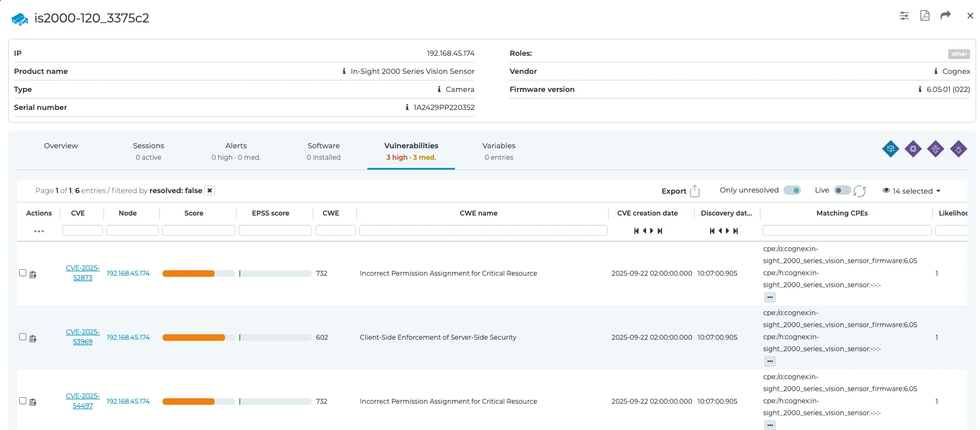Jump to last Discovery date

(x=735, y=231)
